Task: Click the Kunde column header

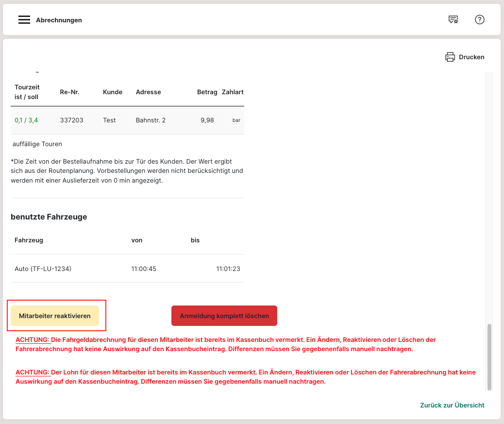Action: click(x=113, y=92)
